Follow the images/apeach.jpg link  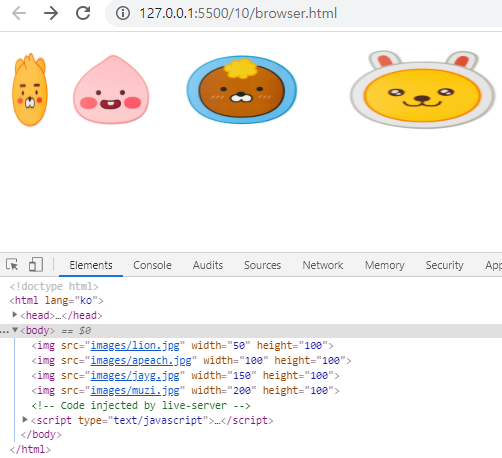click(141, 361)
